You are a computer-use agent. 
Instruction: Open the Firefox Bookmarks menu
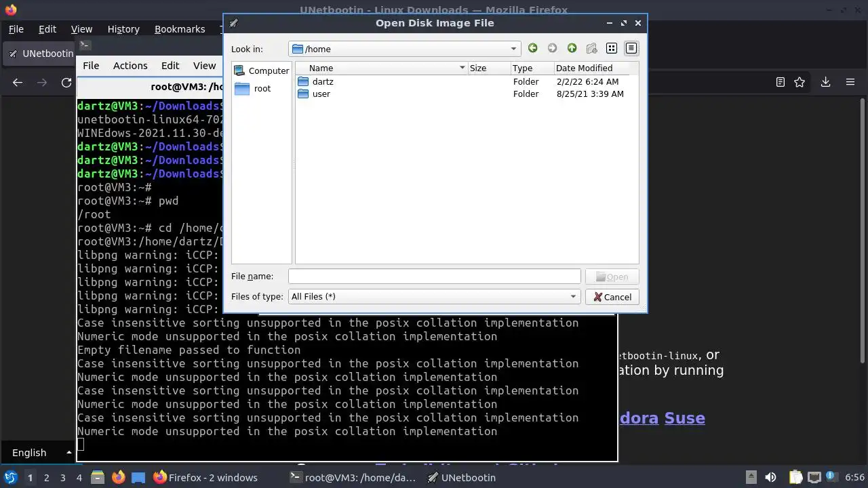coord(180,29)
